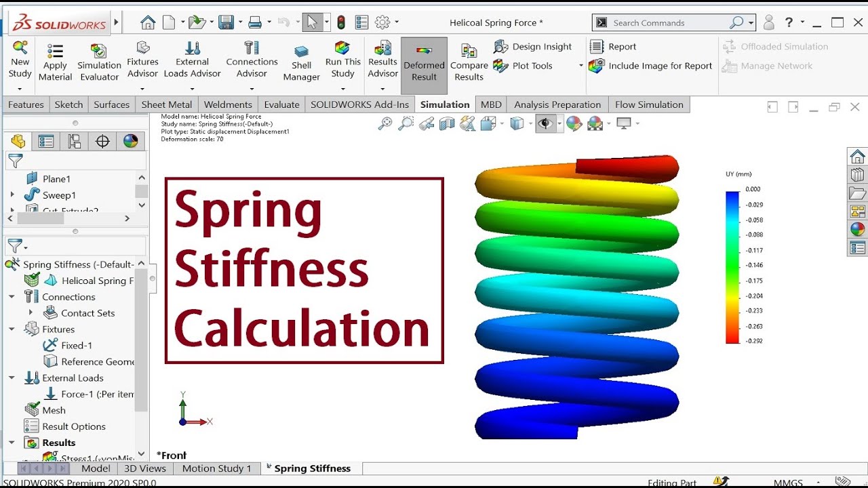The height and width of the screenshot is (488, 868).
Task: Open the PropertyManager tab
Action: click(x=46, y=141)
